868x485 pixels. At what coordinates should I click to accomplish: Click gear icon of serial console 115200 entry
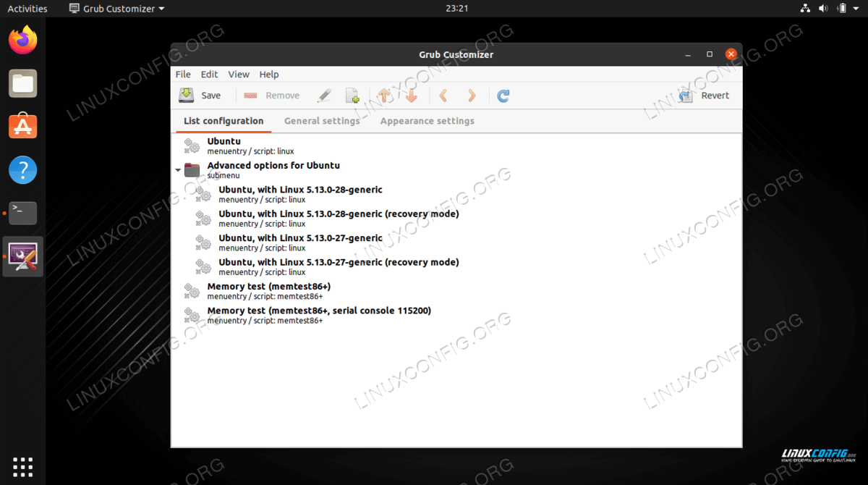coord(192,315)
